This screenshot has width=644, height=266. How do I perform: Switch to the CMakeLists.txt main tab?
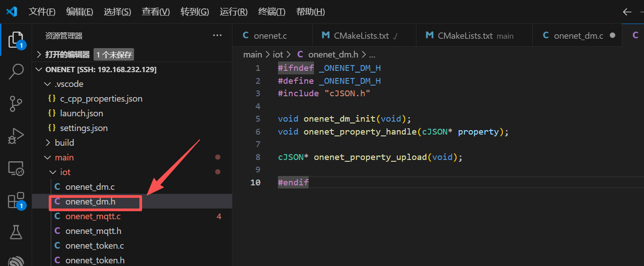point(474,36)
